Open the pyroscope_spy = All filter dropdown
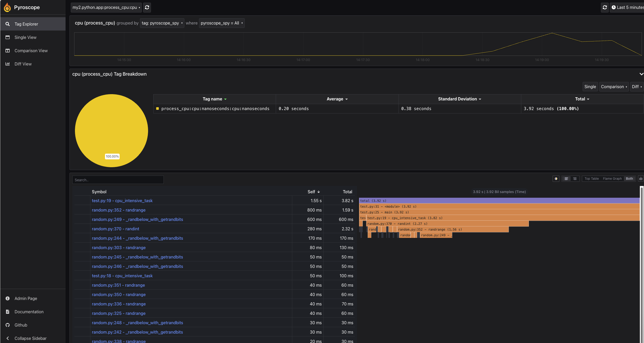Image resolution: width=644 pixels, height=343 pixels. coord(221,23)
